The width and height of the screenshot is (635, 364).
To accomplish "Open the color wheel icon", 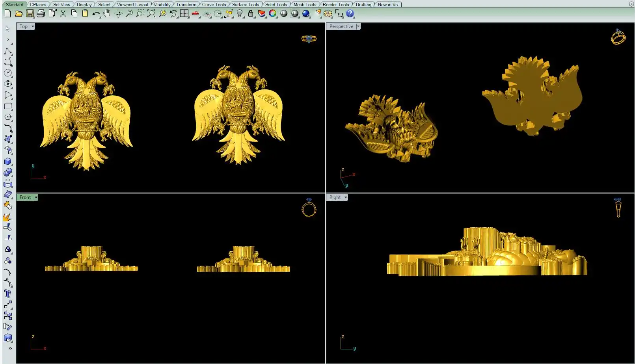I will [x=273, y=14].
